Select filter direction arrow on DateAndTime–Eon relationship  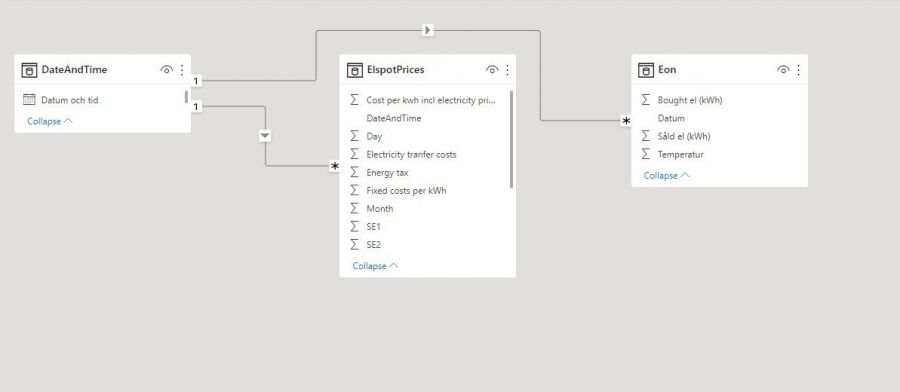point(428,30)
